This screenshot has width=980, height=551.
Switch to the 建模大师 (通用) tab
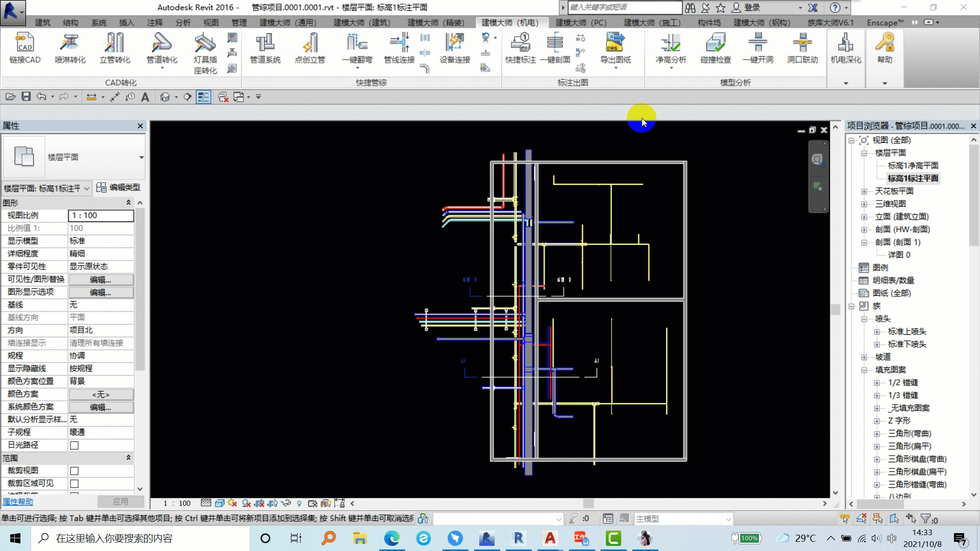(x=288, y=22)
